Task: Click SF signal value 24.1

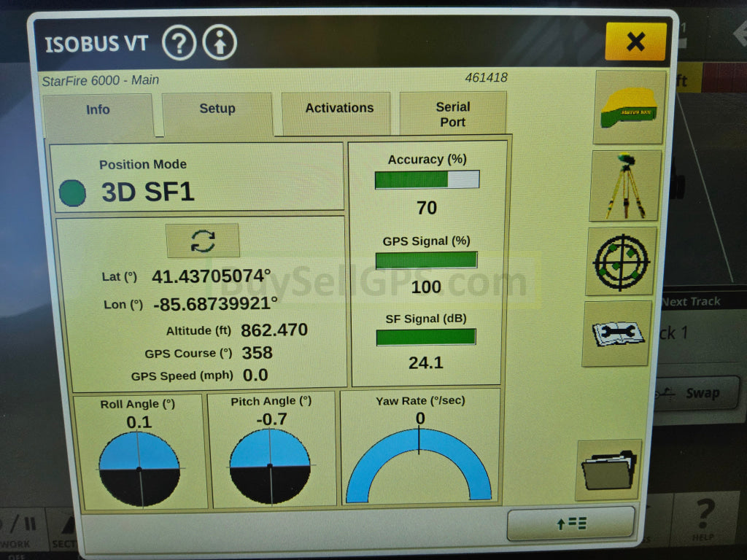Action: [x=426, y=363]
